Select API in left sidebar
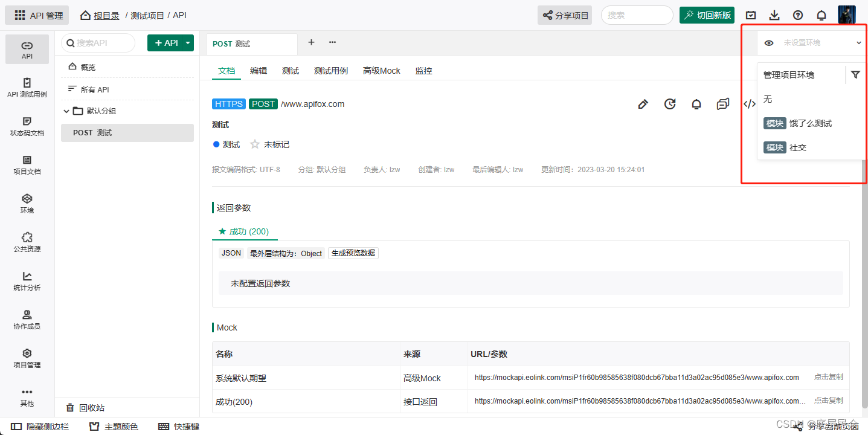This screenshot has height=435, width=868. (x=27, y=50)
